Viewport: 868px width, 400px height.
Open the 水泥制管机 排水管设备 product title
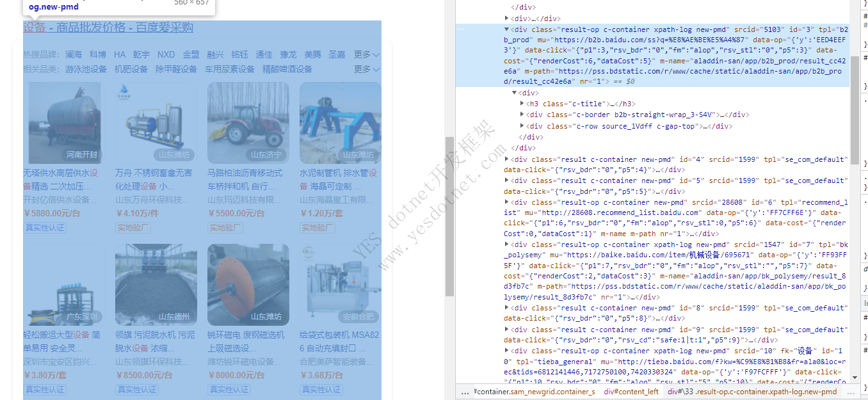pyautogui.click(x=338, y=179)
